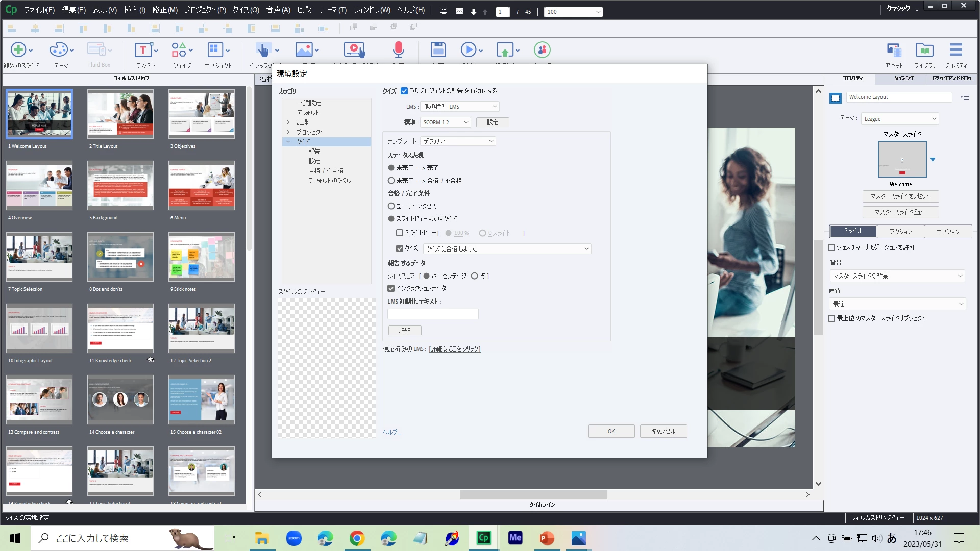980x551 pixels.
Task: Click the Save floppy disk icon
Action: (438, 50)
